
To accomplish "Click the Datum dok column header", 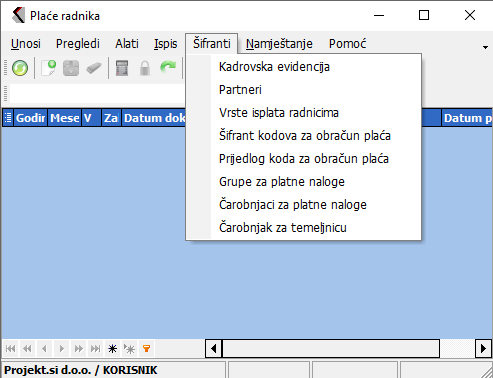I will pos(154,118).
